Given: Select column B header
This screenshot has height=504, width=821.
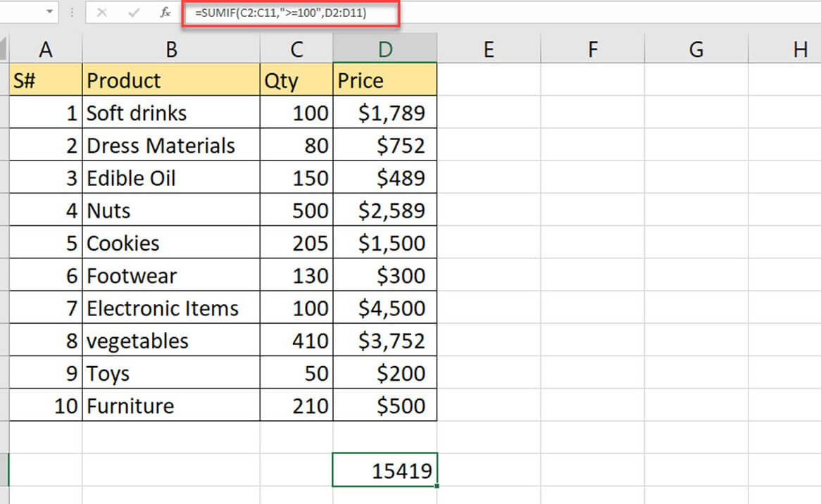Looking at the screenshot, I should 170,49.
